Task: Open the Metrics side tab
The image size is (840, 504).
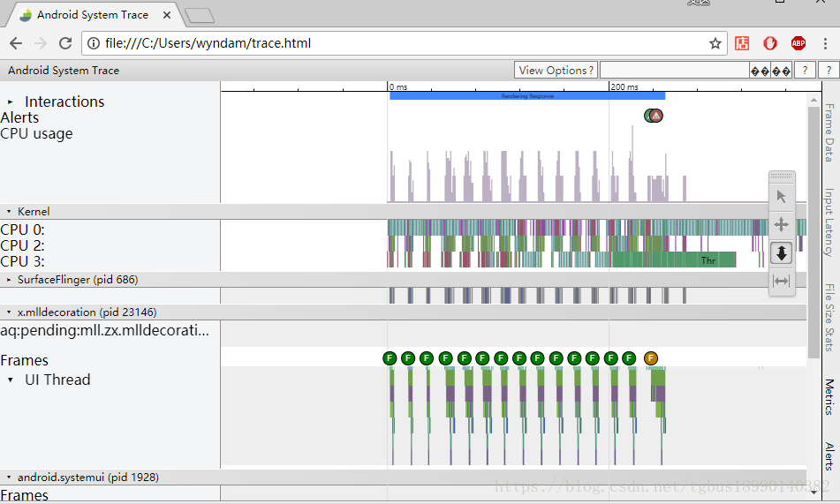Action: pos(829,397)
